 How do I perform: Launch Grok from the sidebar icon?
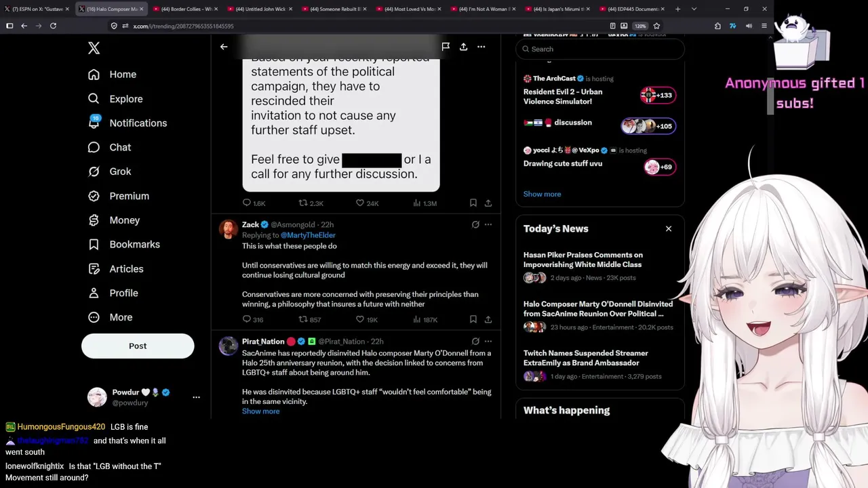coord(94,171)
